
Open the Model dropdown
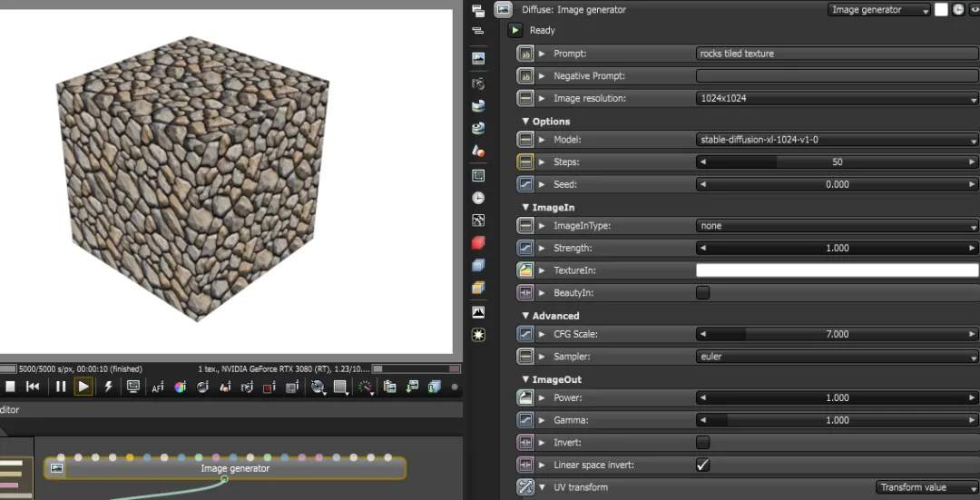pos(837,140)
